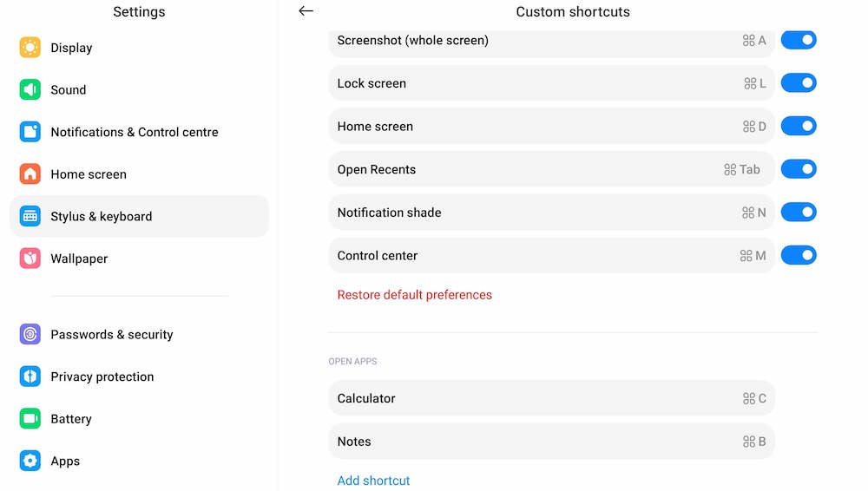Image resolution: width=868 pixels, height=491 pixels.
Task: Click the green Battery icon
Action: coord(30,418)
